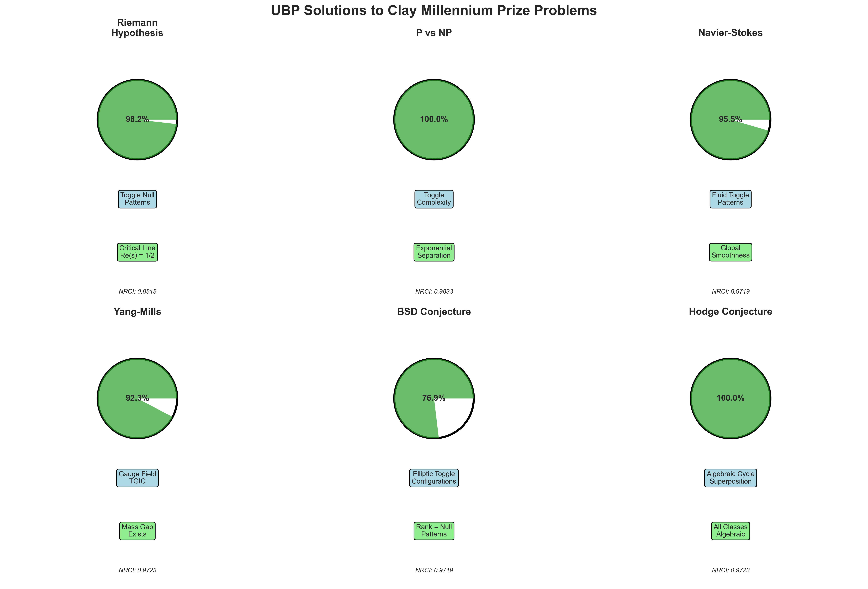Click the Toggle Complexity label box
The width and height of the screenshot is (868, 589).
pos(434,199)
